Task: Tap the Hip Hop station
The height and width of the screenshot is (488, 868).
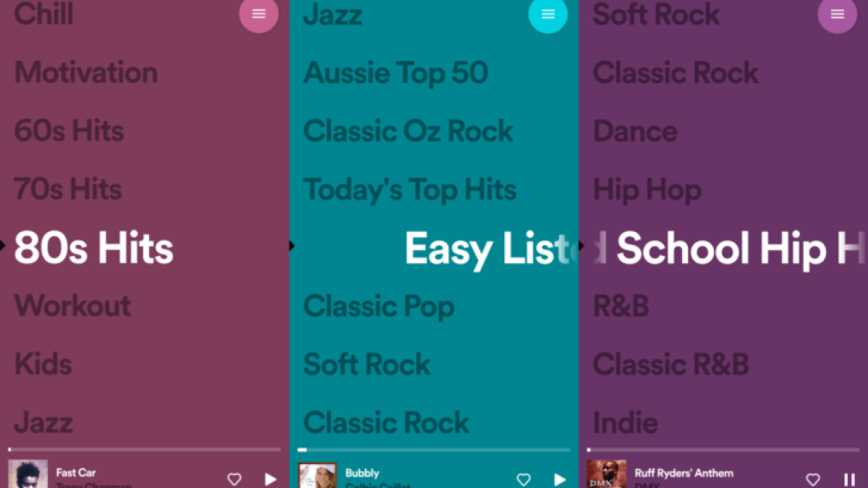Action: click(x=647, y=189)
